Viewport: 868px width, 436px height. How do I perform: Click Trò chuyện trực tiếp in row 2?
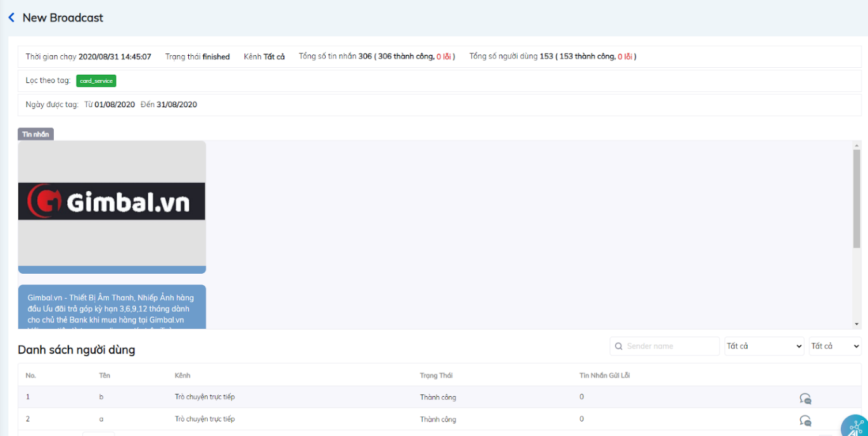[x=205, y=419]
